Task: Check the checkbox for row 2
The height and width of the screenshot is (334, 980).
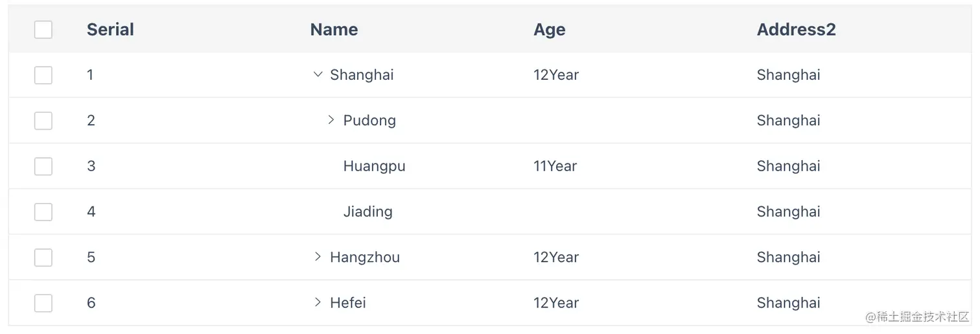Action: coord(43,120)
